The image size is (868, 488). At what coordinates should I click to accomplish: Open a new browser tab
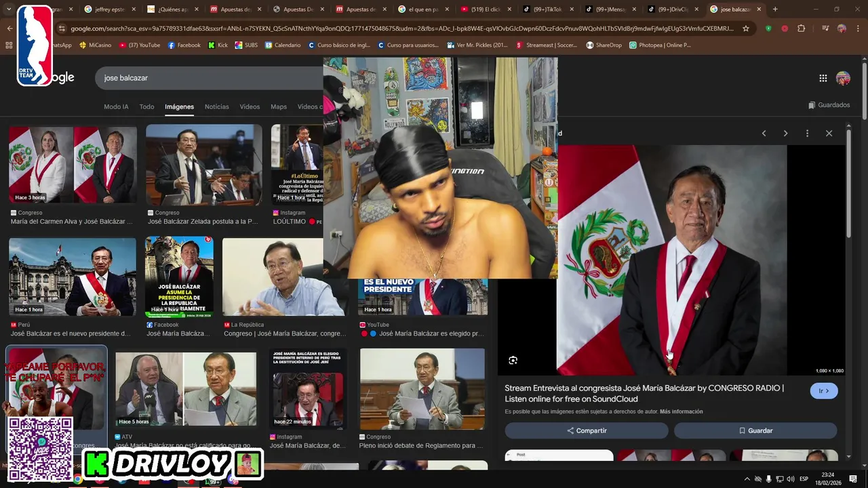pyautogui.click(x=775, y=9)
